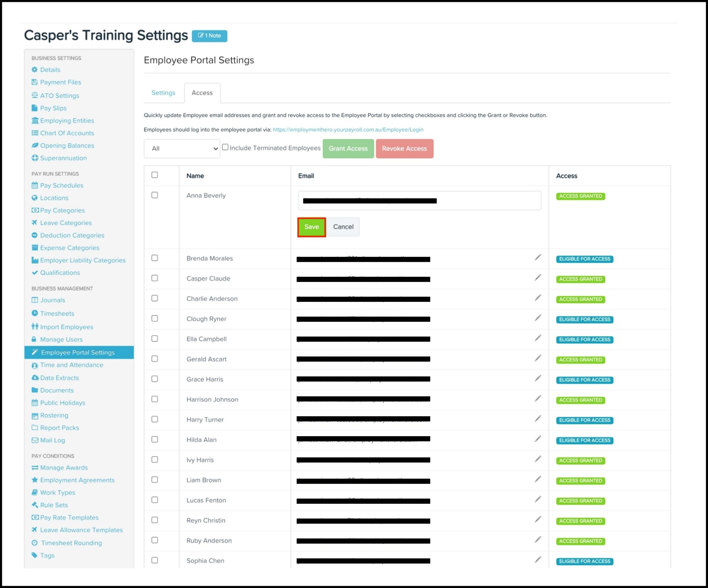Open ATO Settings via its scales icon

[35, 95]
